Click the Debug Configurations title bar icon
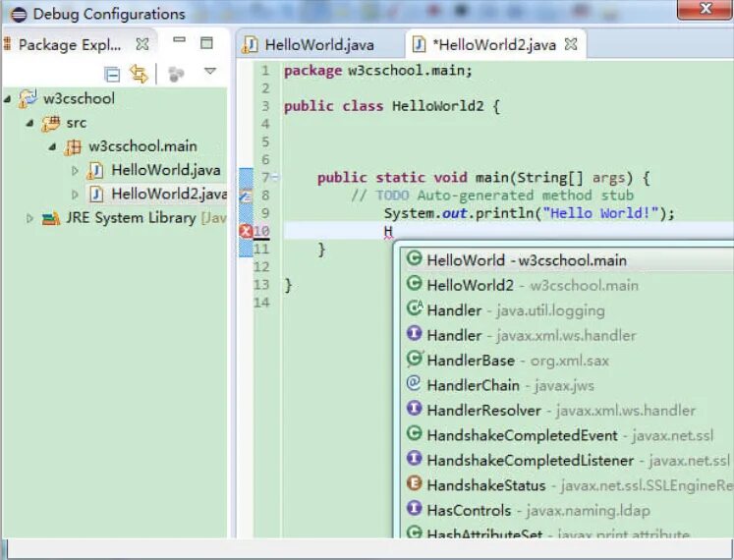Image resolution: width=734 pixels, height=560 pixels. tap(19, 15)
